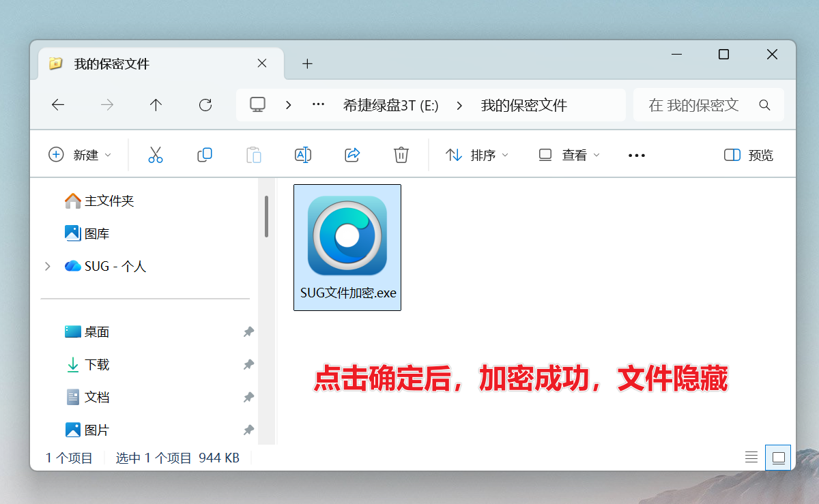This screenshot has width=819, height=504.
Task: Select the SUG文件加密.exe file
Action: coord(347,247)
